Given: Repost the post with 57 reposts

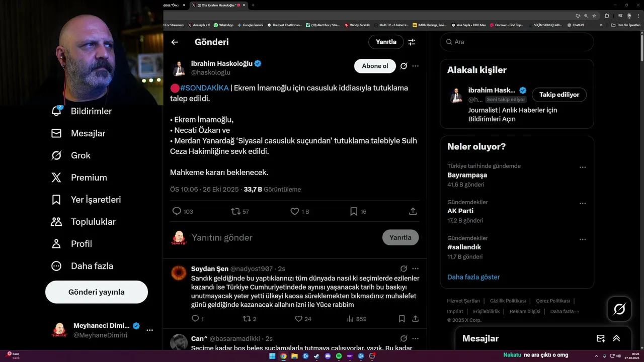Looking at the screenshot, I should 235,212.
